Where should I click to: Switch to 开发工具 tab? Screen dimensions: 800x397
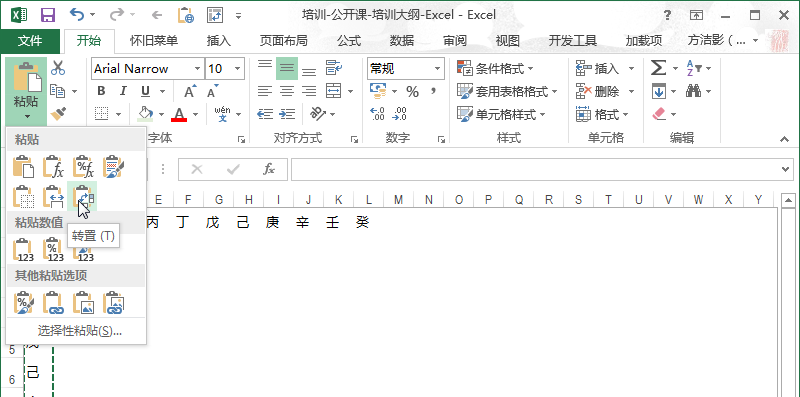tap(572, 41)
